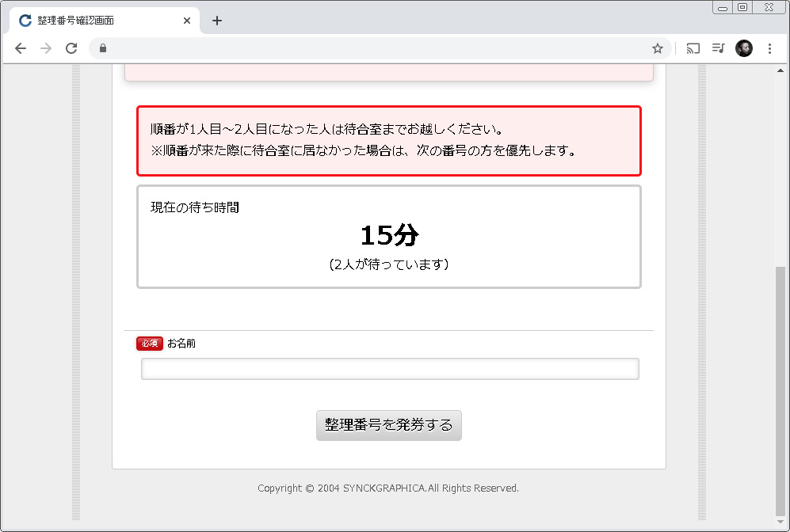Click the 15分 wait time text

click(x=390, y=235)
